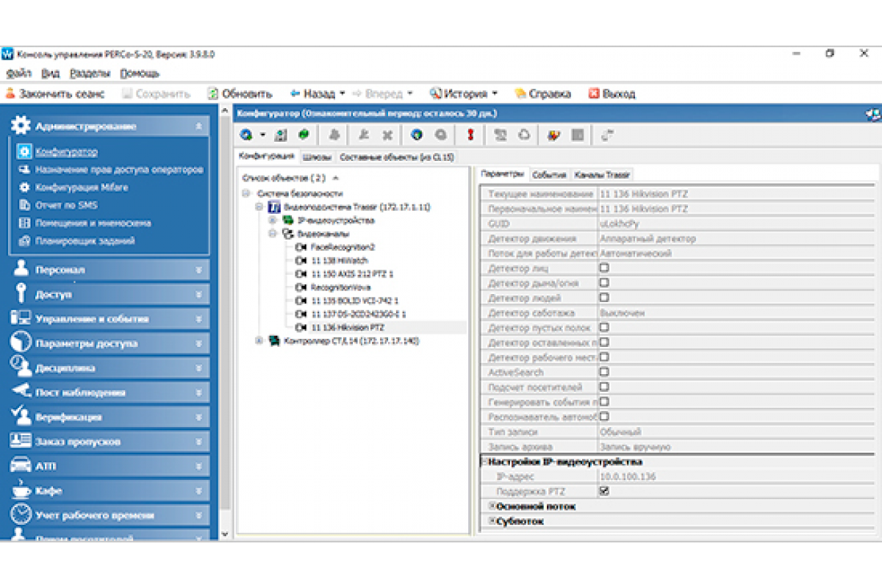Switch to the События tab
This screenshot has height=588, width=882.
coord(549,175)
